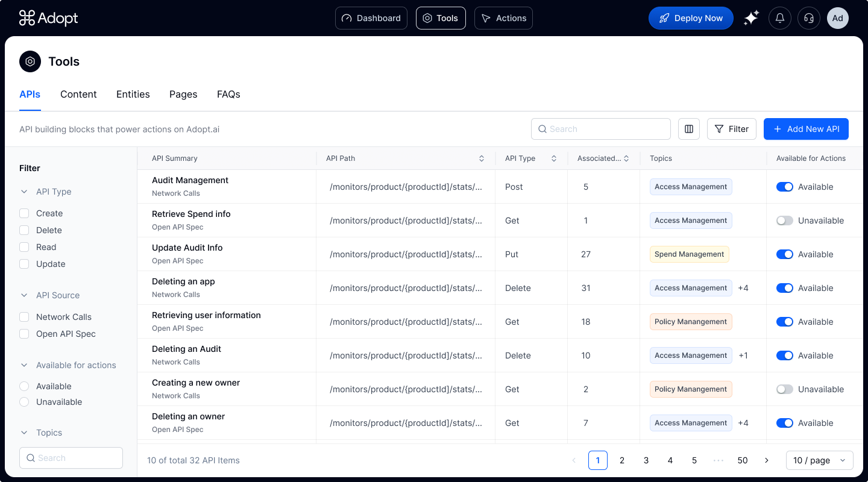The width and height of the screenshot is (868, 482).
Task: Click the Deploy Now button
Action: pyautogui.click(x=691, y=18)
